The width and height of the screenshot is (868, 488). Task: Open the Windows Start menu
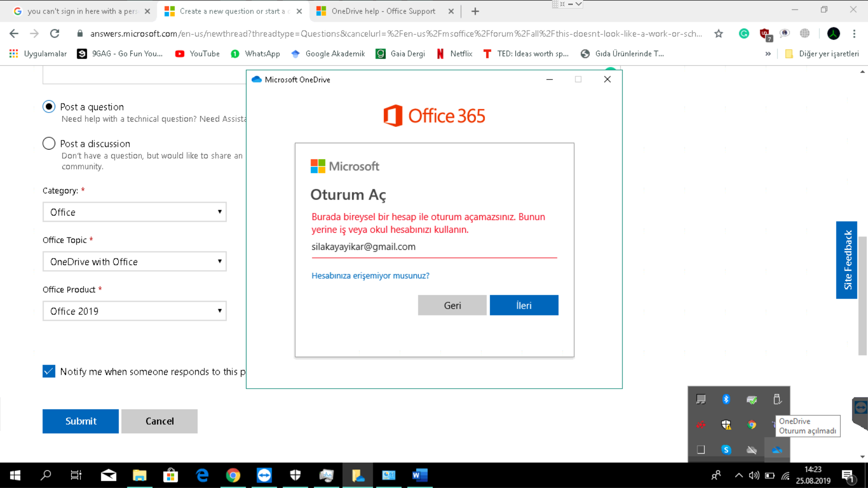coord(15,475)
